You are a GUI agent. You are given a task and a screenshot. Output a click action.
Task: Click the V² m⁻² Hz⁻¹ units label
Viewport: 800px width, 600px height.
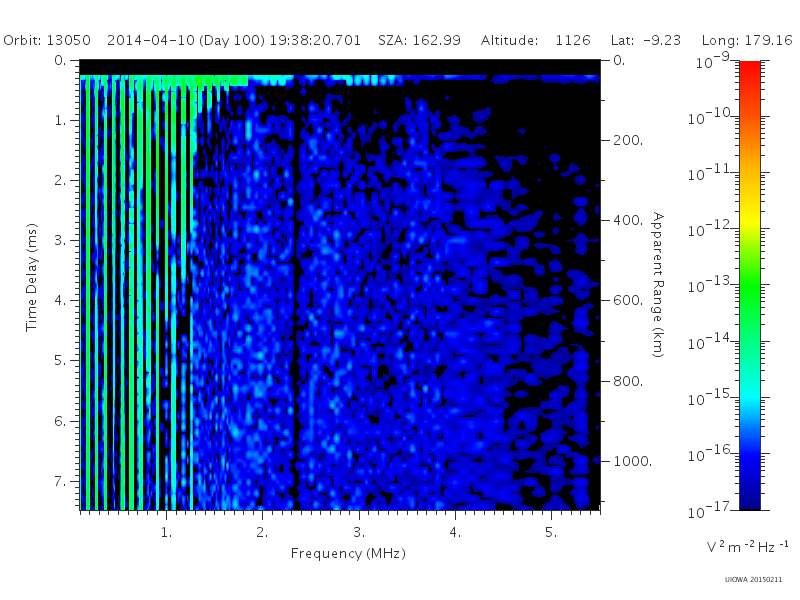point(747,546)
